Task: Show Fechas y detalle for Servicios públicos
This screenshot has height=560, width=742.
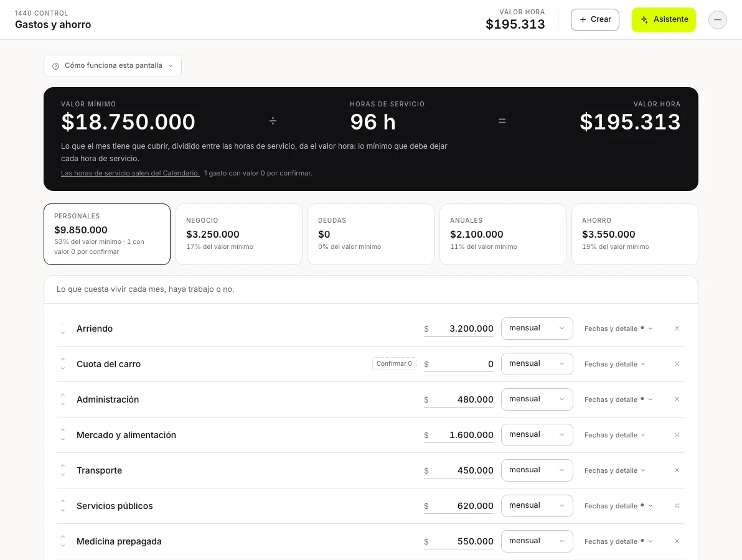Action: tap(618, 506)
